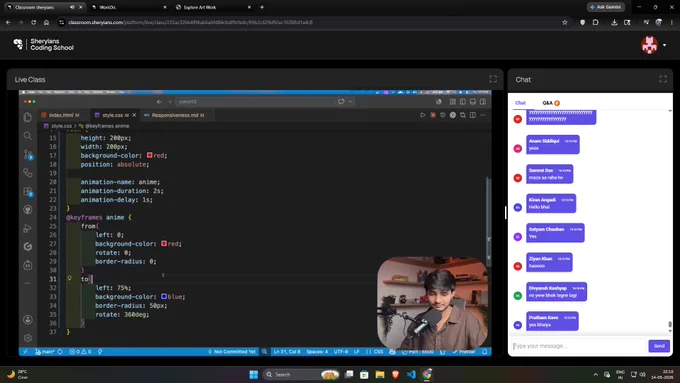The image size is (680, 383).
Task: Open Visual Studio Code from the taskbar
Action: pos(411,374)
